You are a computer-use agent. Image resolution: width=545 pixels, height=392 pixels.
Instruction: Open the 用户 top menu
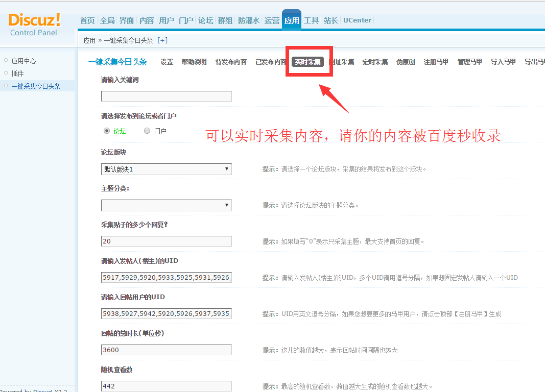click(x=166, y=20)
